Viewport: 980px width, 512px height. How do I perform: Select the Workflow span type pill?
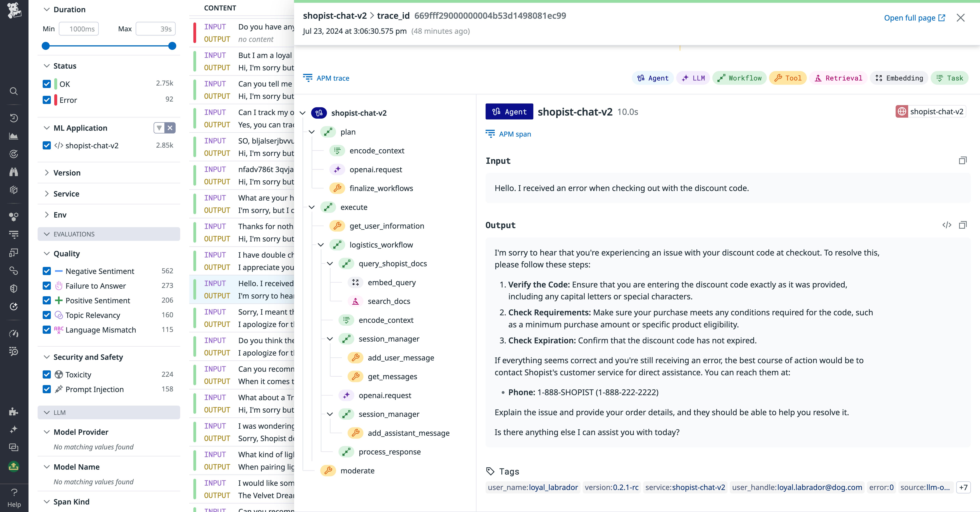pos(739,78)
